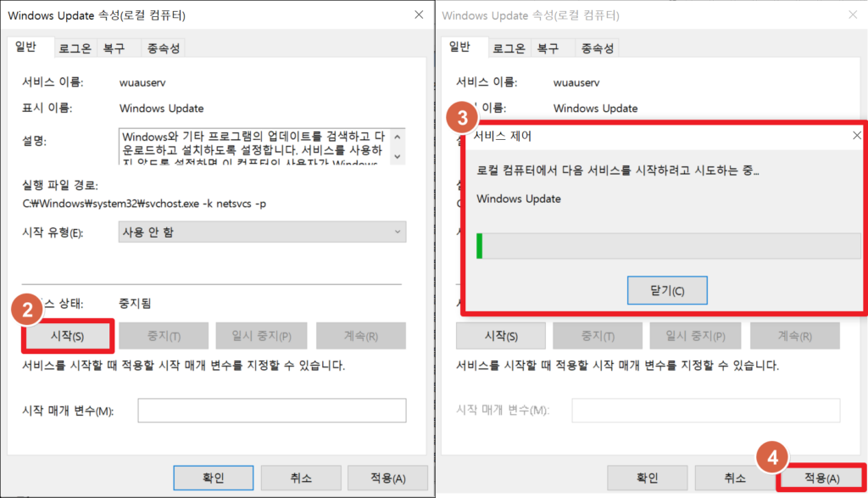Image resolution: width=868 pixels, height=498 pixels.
Task: Switch to 복구 tab in right window
Action: [548, 48]
